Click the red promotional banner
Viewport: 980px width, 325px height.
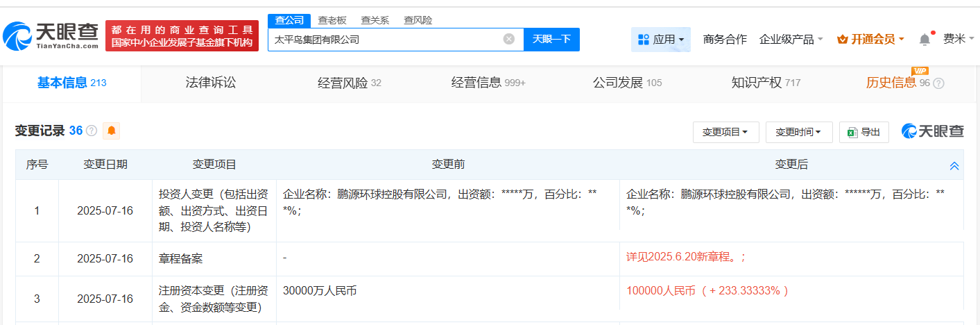(182, 36)
